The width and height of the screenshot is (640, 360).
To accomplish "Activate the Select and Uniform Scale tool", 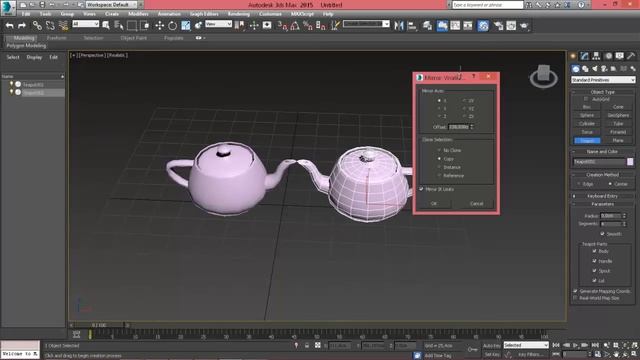I will click(x=186, y=25).
